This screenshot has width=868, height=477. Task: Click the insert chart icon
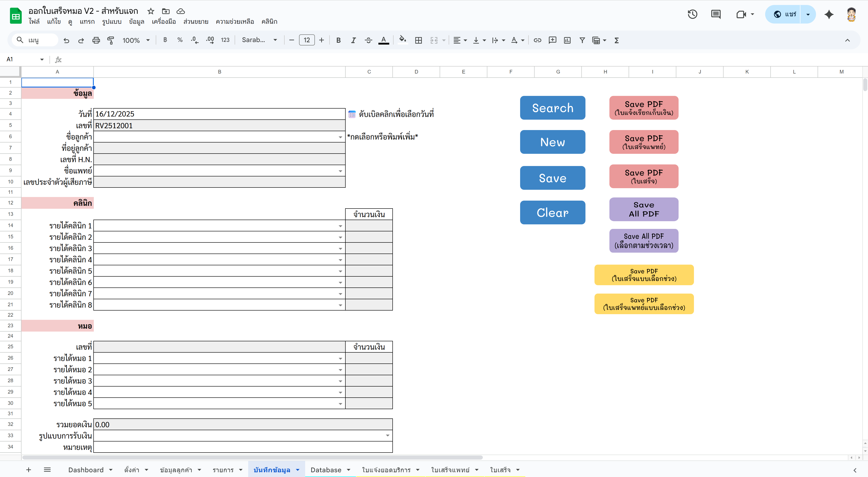coord(567,40)
